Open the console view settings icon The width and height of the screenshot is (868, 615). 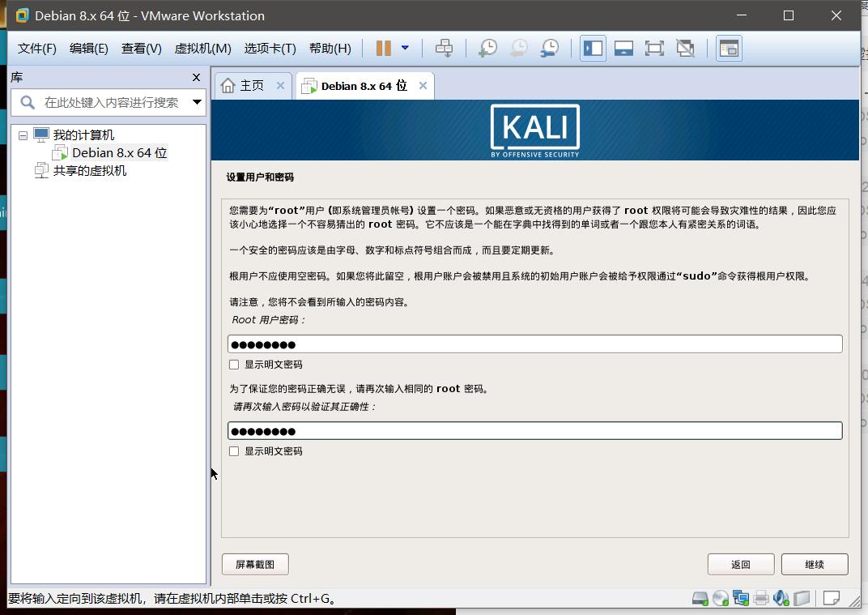click(x=729, y=48)
